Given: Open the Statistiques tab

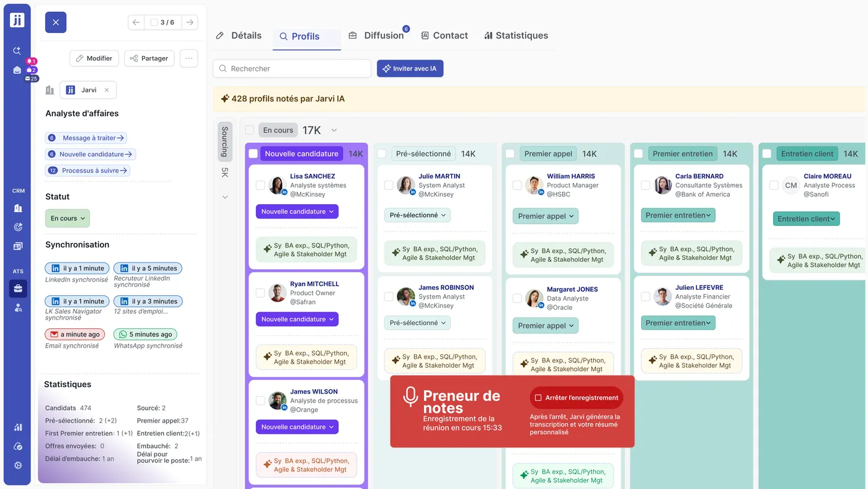Looking at the screenshot, I should (516, 35).
